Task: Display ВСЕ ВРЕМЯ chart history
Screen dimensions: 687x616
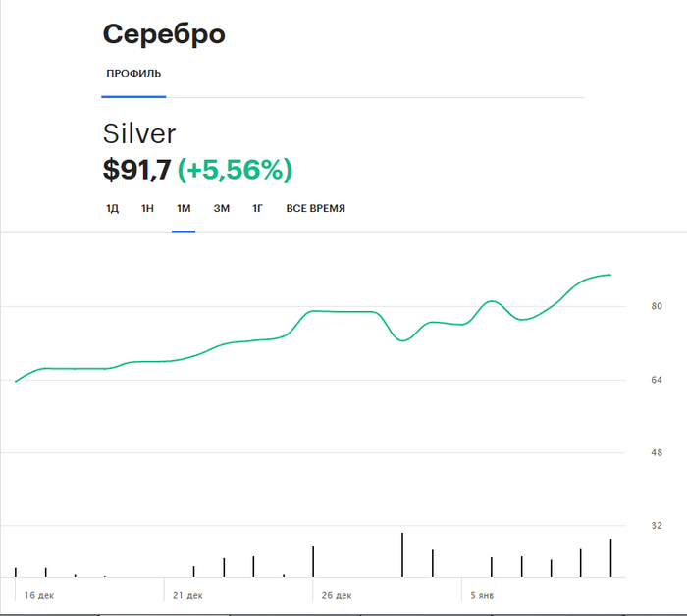Action: [x=315, y=208]
